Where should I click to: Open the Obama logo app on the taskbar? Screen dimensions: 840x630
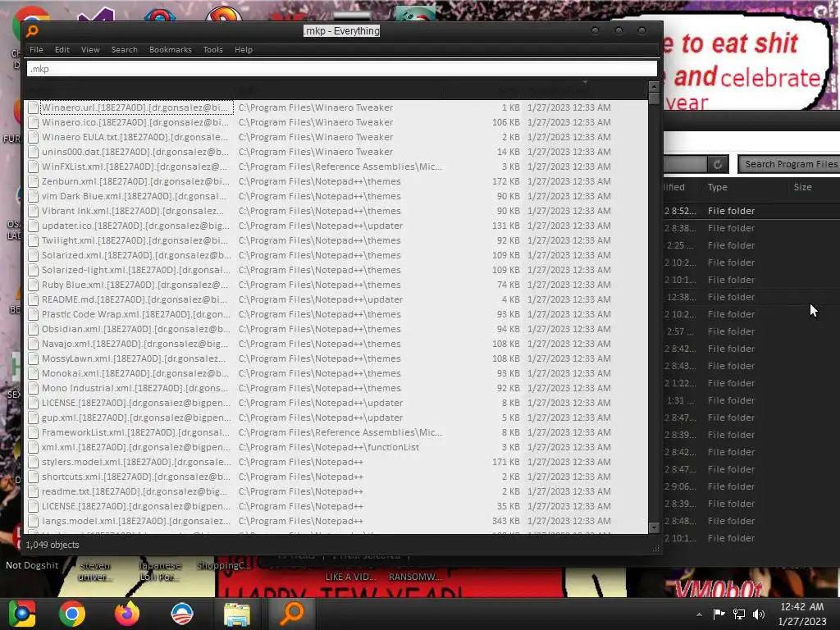pyautogui.click(x=181, y=614)
